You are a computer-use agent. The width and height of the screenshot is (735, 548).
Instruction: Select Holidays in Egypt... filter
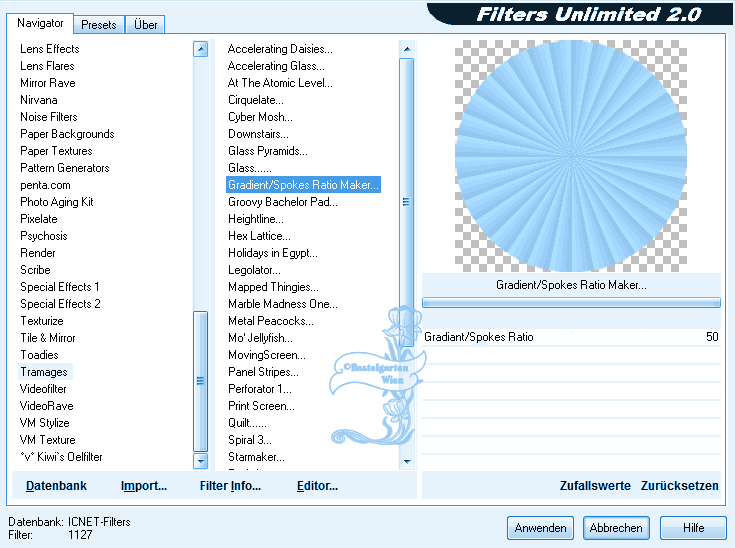(x=273, y=253)
